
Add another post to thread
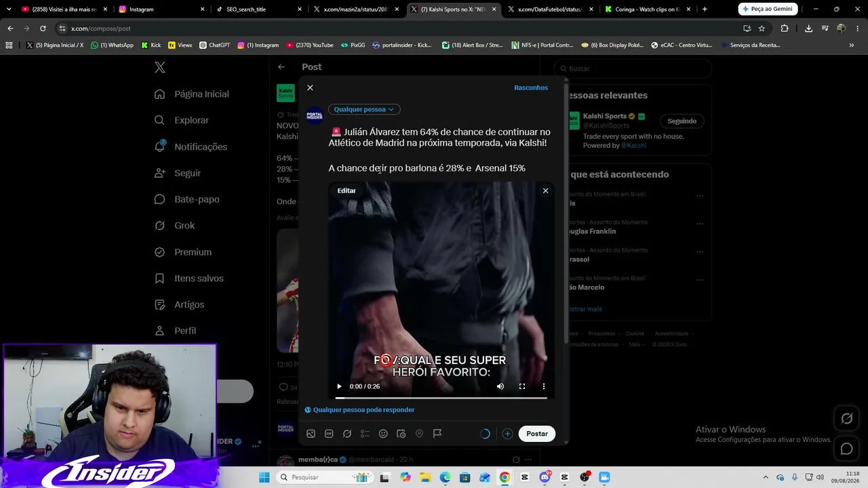(507, 434)
